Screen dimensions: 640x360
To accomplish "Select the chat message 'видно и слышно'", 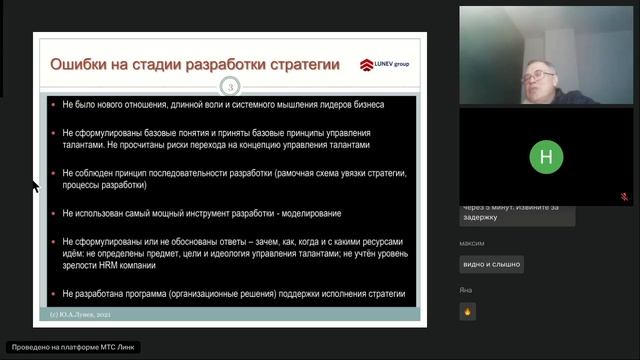I will (x=491, y=264).
